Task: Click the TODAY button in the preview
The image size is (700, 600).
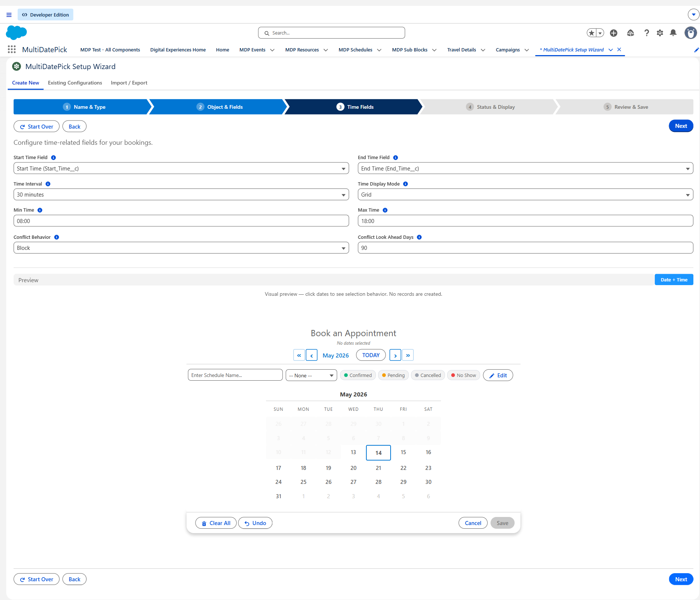Action: click(371, 355)
